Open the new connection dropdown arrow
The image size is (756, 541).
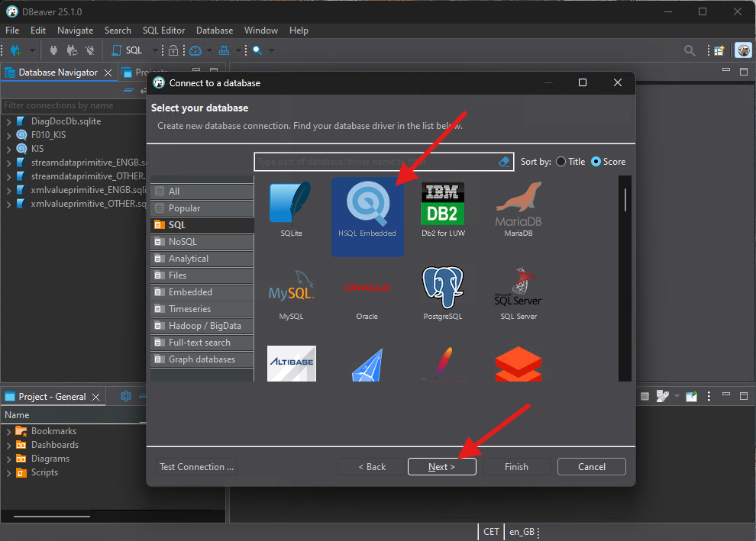(x=32, y=50)
